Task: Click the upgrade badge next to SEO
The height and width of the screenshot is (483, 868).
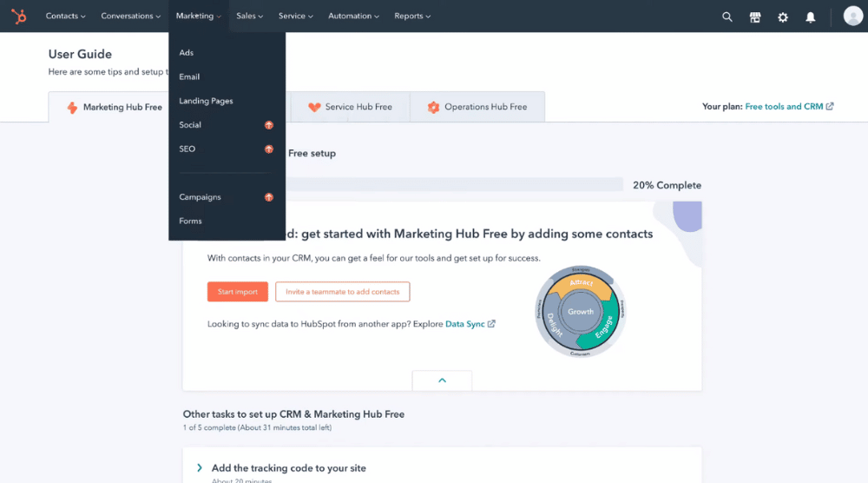Action: (x=268, y=149)
